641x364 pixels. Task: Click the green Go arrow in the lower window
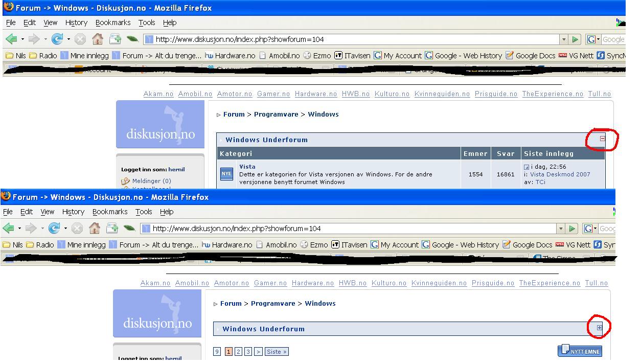[573, 229]
